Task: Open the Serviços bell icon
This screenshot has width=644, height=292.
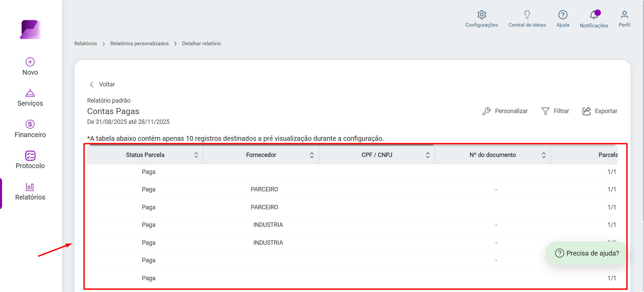Action: 30,93
